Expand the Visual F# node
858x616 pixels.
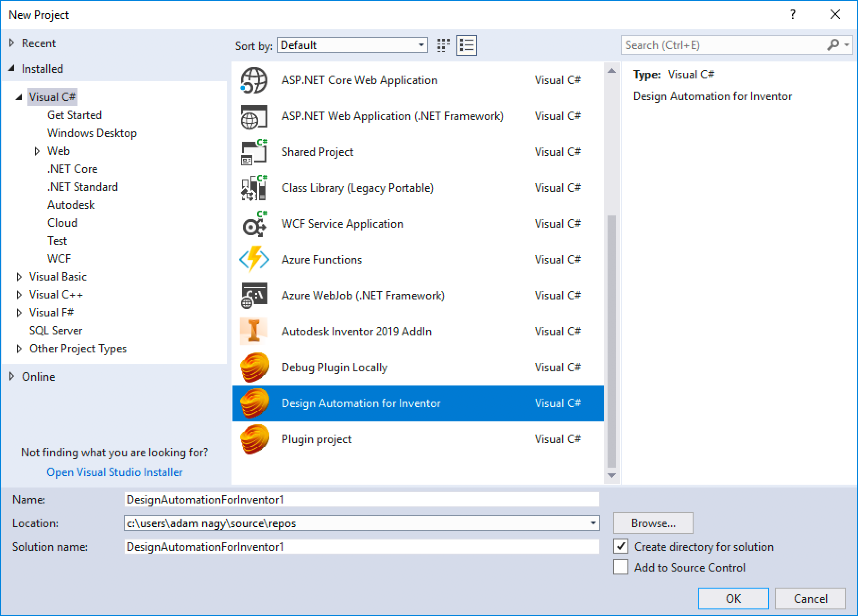tap(19, 313)
